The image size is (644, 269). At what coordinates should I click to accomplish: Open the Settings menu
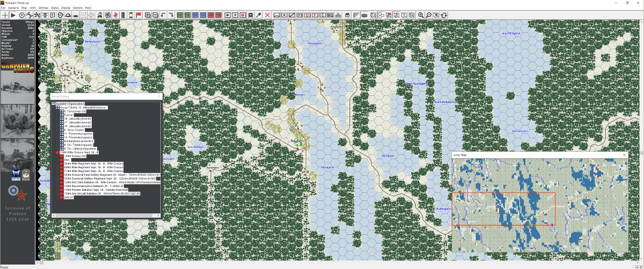[43, 8]
